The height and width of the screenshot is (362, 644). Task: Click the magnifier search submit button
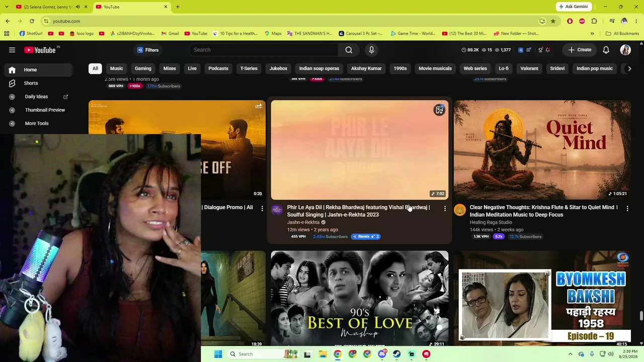click(x=349, y=50)
